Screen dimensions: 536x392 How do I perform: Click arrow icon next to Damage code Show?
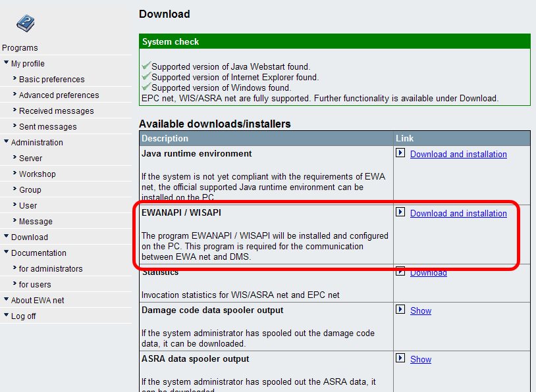[x=400, y=310]
